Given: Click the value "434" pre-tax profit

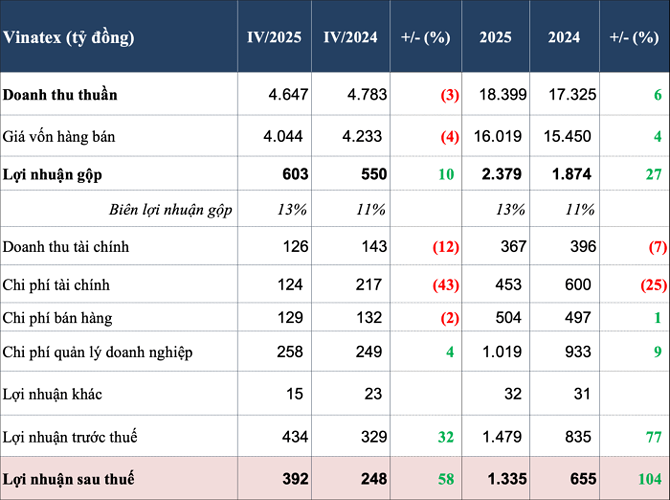Looking at the screenshot, I should click(x=295, y=436).
